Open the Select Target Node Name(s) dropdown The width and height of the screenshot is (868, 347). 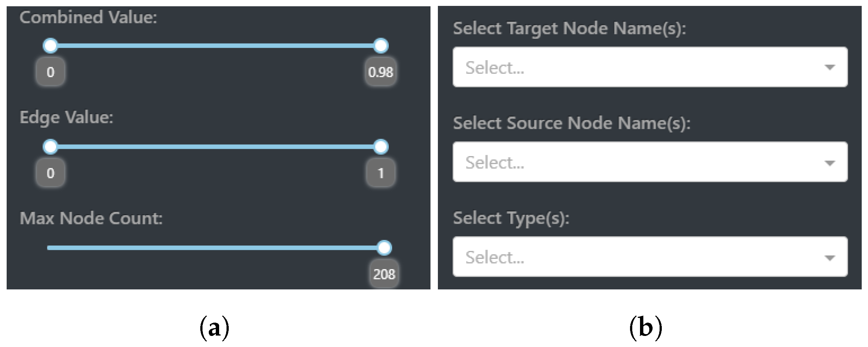(628, 67)
